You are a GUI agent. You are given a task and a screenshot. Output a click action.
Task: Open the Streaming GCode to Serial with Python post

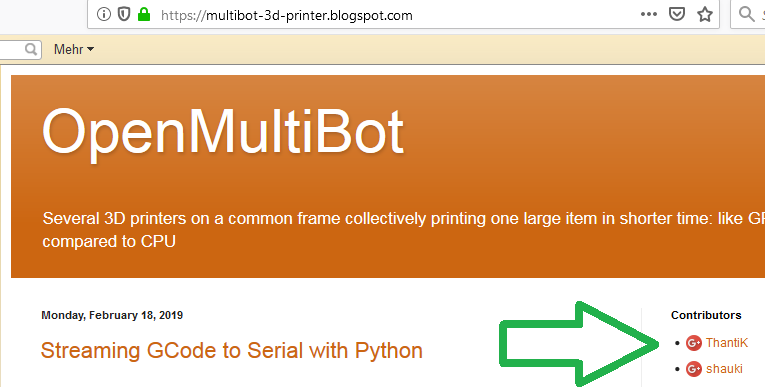click(231, 350)
